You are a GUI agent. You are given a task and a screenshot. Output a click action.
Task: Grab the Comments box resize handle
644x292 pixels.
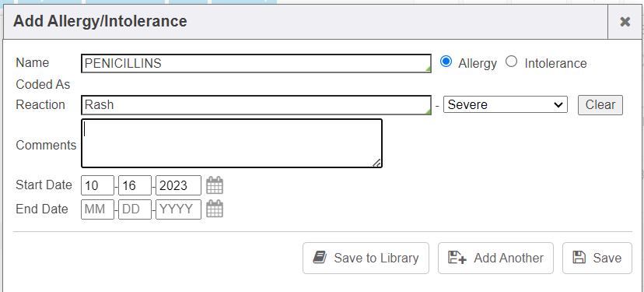pyautogui.click(x=376, y=163)
